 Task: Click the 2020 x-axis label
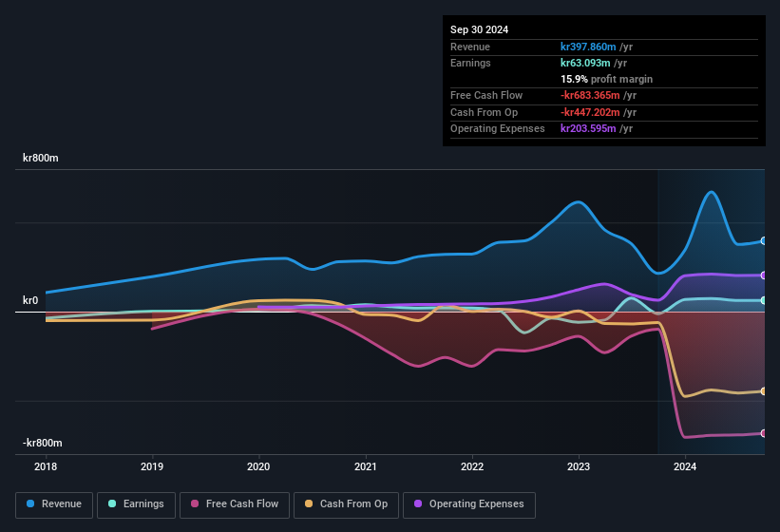tap(258, 466)
